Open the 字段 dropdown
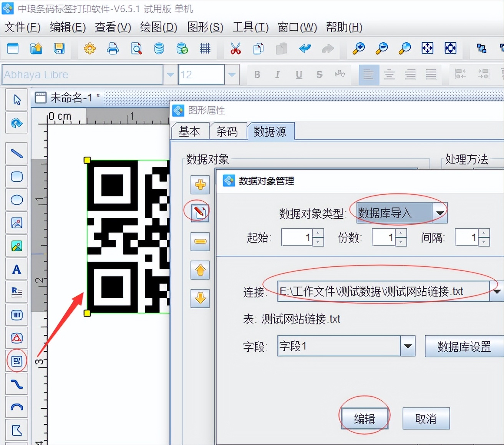 tap(408, 346)
